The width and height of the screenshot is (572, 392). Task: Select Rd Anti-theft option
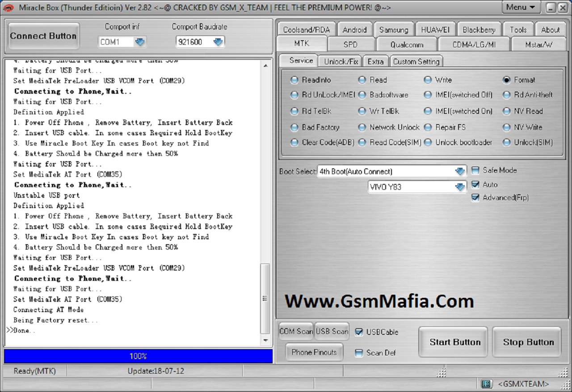(x=528, y=95)
